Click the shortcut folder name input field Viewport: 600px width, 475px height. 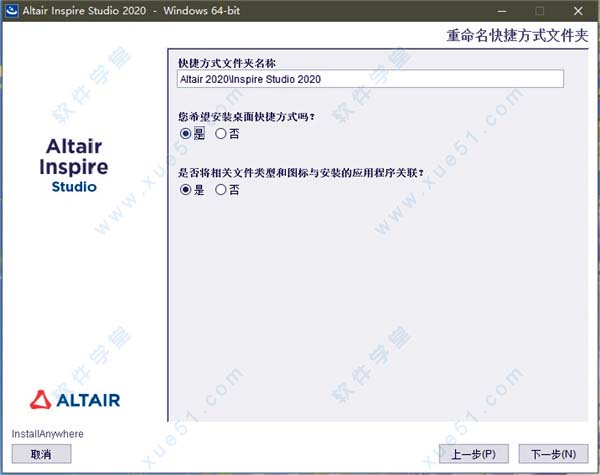click(370, 79)
